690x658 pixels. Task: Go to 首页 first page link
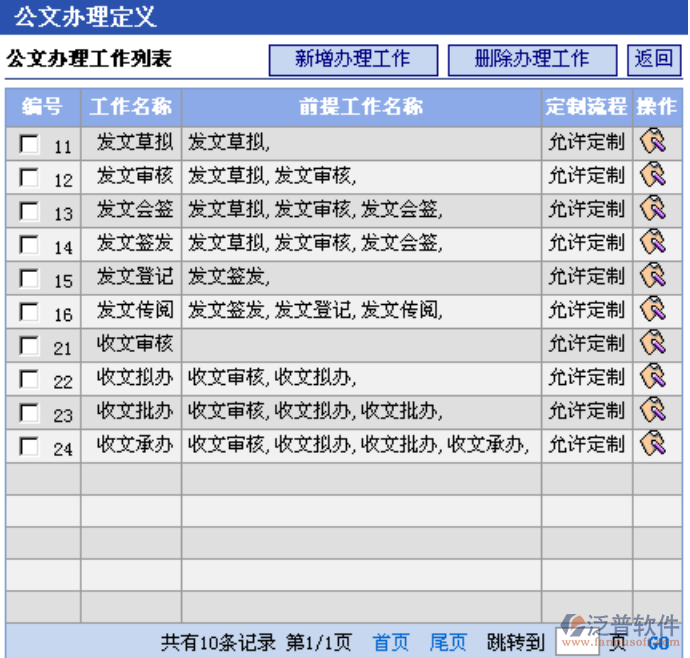(391, 642)
